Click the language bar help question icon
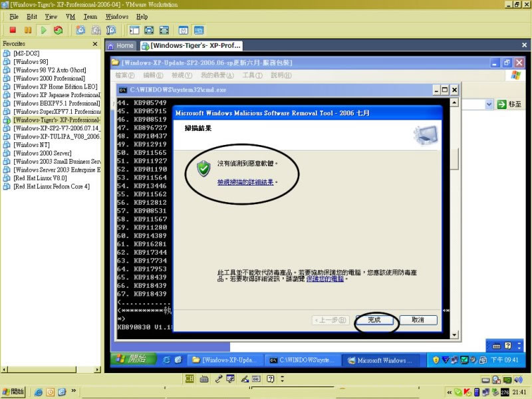This screenshot has width=532, height=399. point(270,378)
